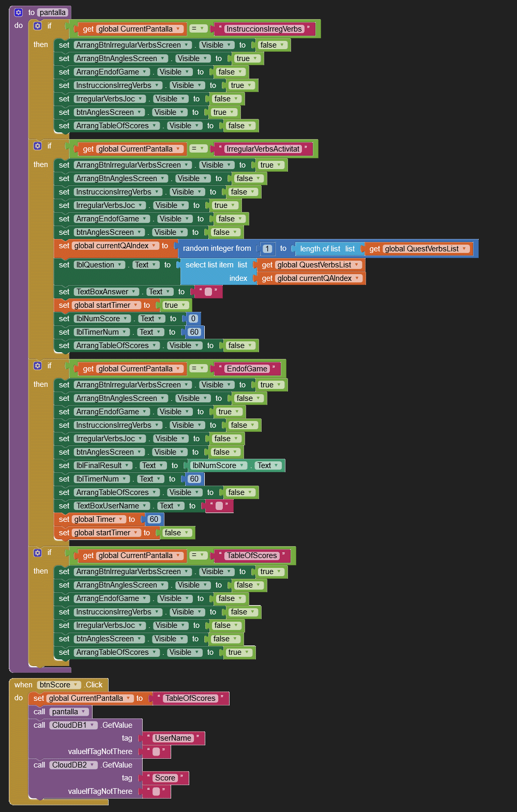Click the 0 value set for lblNumScore
Viewport: 517px width, 812px height.
(193, 319)
